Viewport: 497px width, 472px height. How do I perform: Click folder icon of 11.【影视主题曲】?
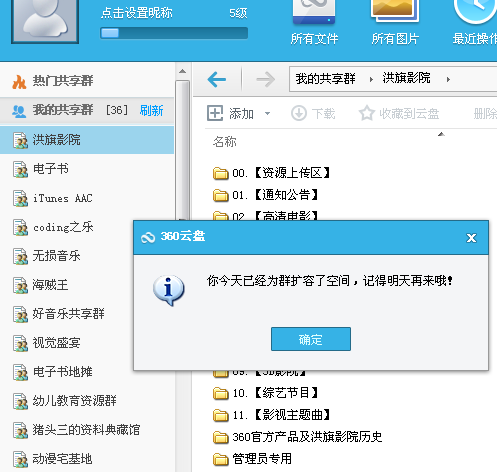pyautogui.click(x=220, y=415)
